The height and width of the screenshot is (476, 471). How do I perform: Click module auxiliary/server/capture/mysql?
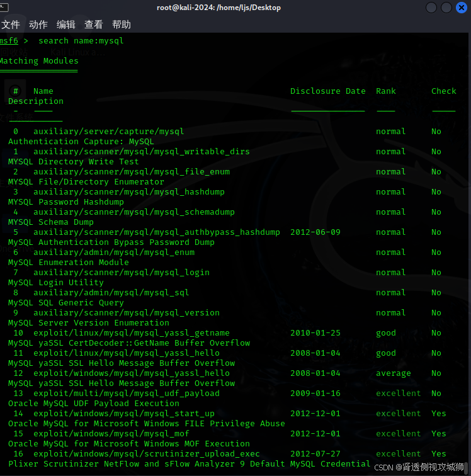[x=109, y=132]
